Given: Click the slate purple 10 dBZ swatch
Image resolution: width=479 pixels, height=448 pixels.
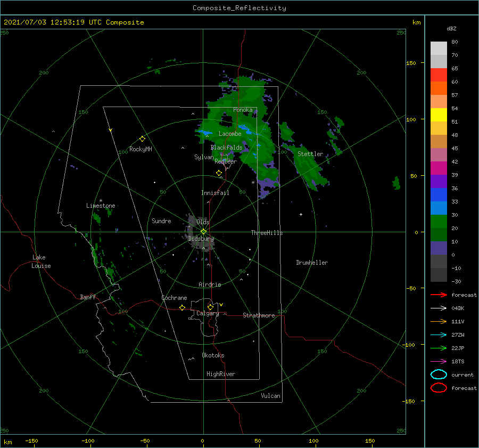Looking at the screenshot, I should [x=439, y=248].
